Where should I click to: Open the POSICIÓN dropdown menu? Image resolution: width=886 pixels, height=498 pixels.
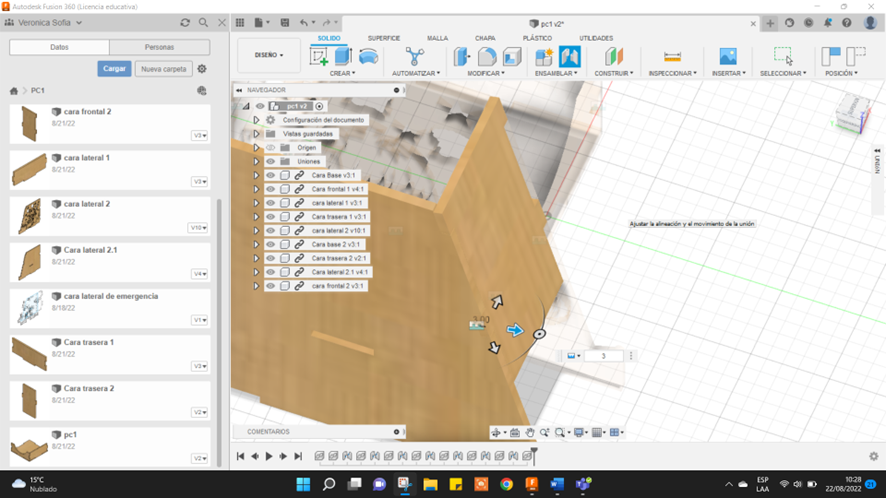coord(841,73)
